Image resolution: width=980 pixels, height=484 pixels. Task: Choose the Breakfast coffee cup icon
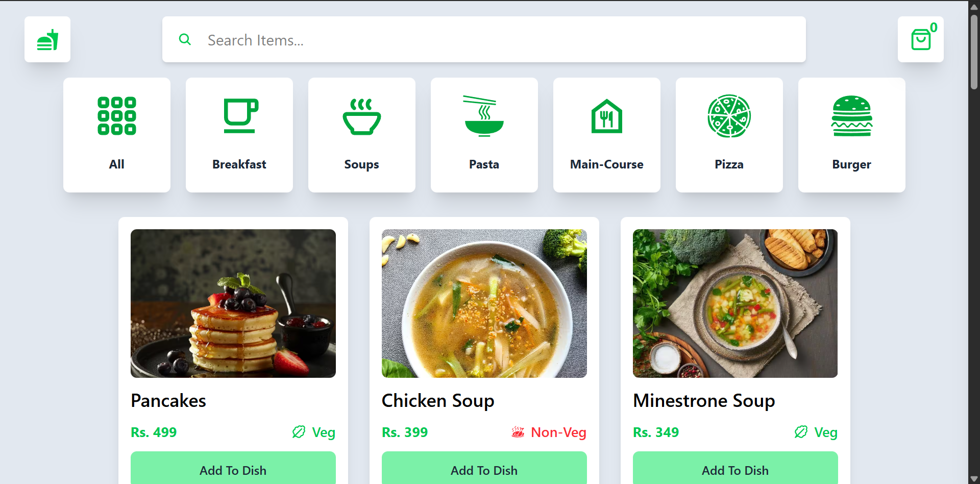240,116
